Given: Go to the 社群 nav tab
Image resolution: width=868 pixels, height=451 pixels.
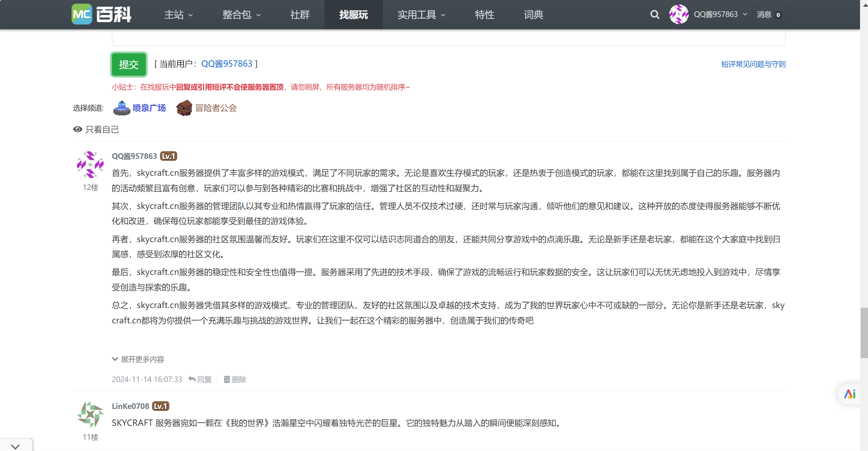Looking at the screenshot, I should (300, 15).
